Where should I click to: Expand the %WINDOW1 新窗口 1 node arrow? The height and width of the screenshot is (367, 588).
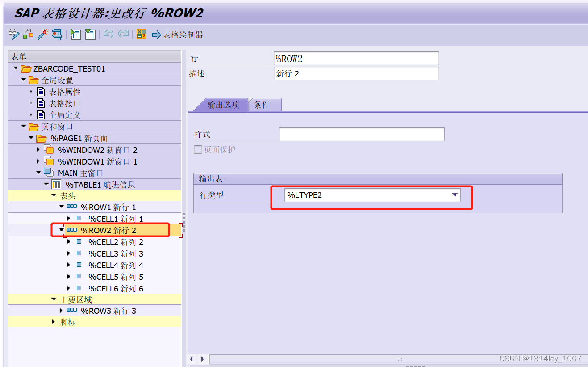point(39,161)
